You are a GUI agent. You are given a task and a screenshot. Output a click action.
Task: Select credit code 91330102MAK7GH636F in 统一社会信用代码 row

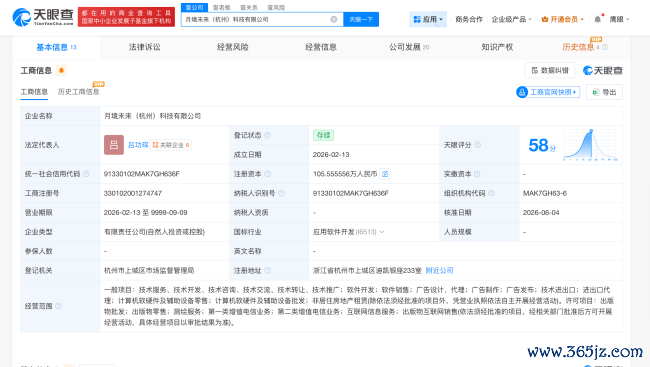(142, 174)
